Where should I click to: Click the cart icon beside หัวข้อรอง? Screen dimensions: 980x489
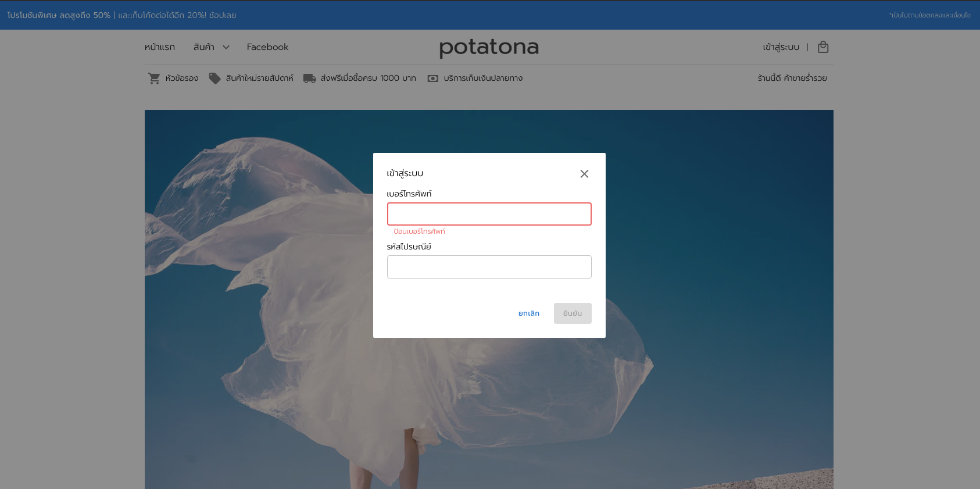[x=154, y=78]
